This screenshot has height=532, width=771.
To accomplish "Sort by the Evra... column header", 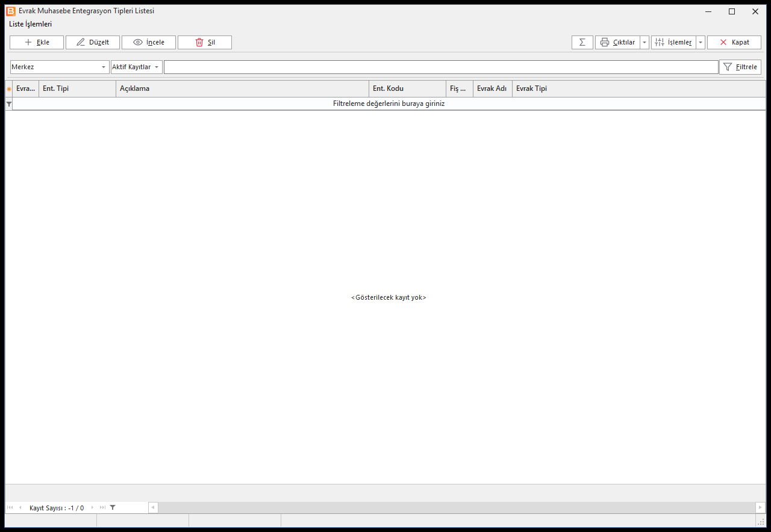I will [25, 89].
